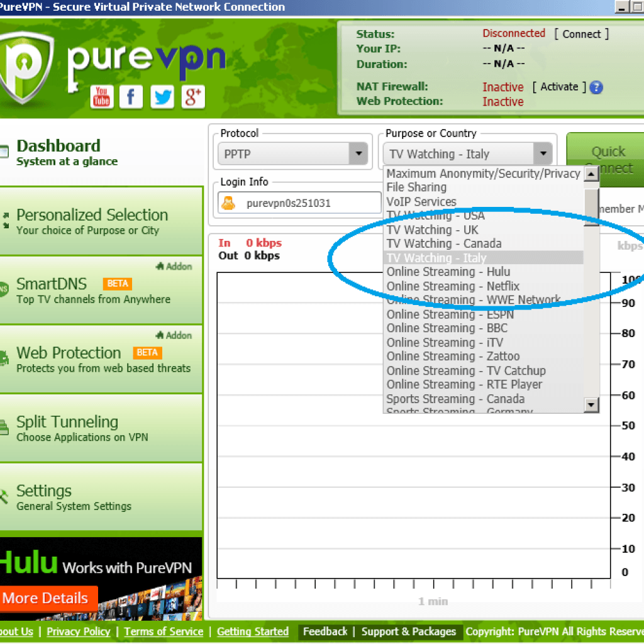The image size is (644, 644).
Task: Choose VoIP Services purpose
Action: pos(483,202)
